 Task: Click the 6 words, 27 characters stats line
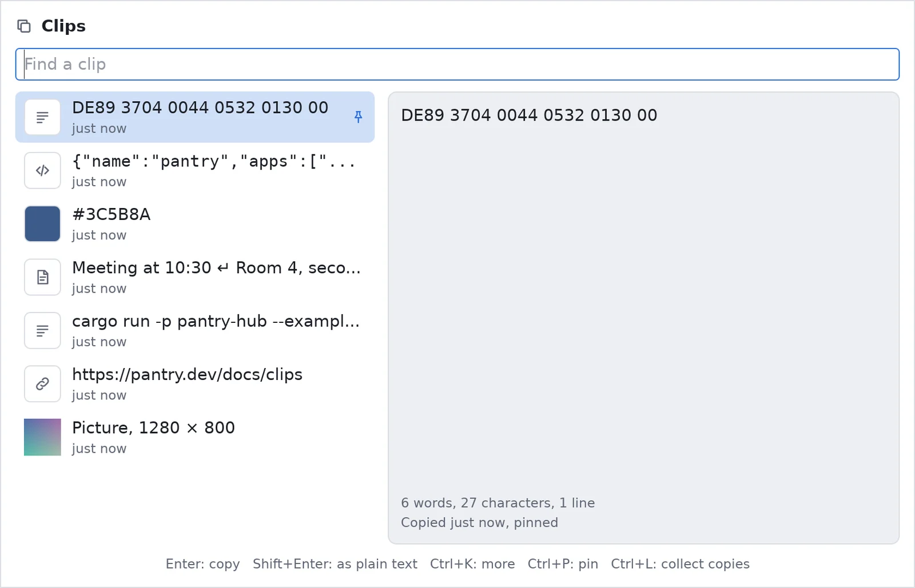[x=498, y=503]
